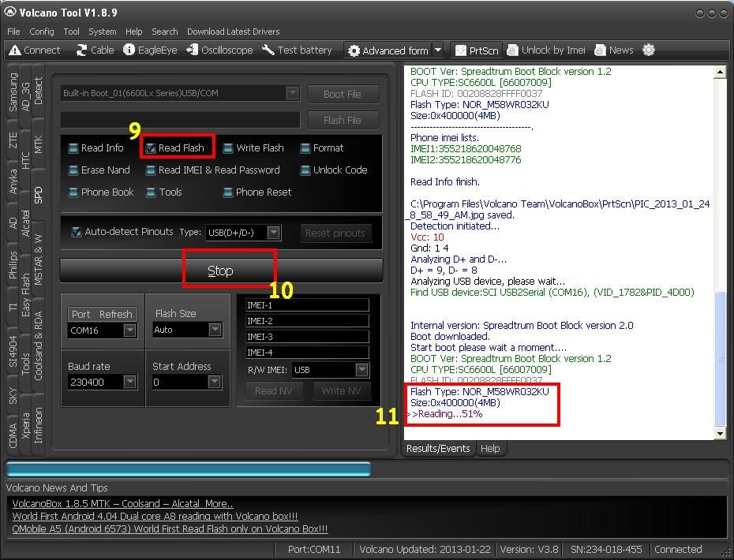The height and width of the screenshot is (560, 734).
Task: Switch to the MTK vertical tab
Action: (39, 144)
